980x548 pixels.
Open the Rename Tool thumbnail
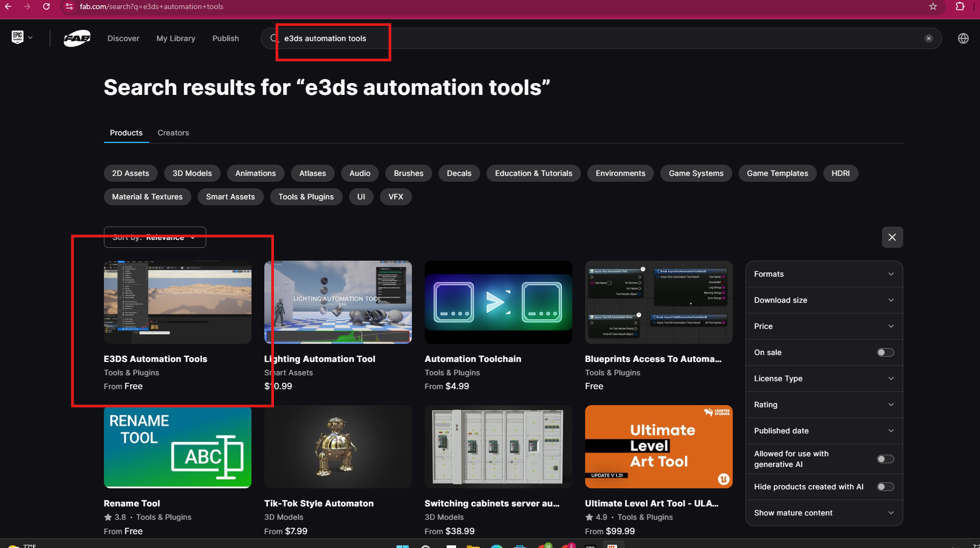click(x=177, y=447)
